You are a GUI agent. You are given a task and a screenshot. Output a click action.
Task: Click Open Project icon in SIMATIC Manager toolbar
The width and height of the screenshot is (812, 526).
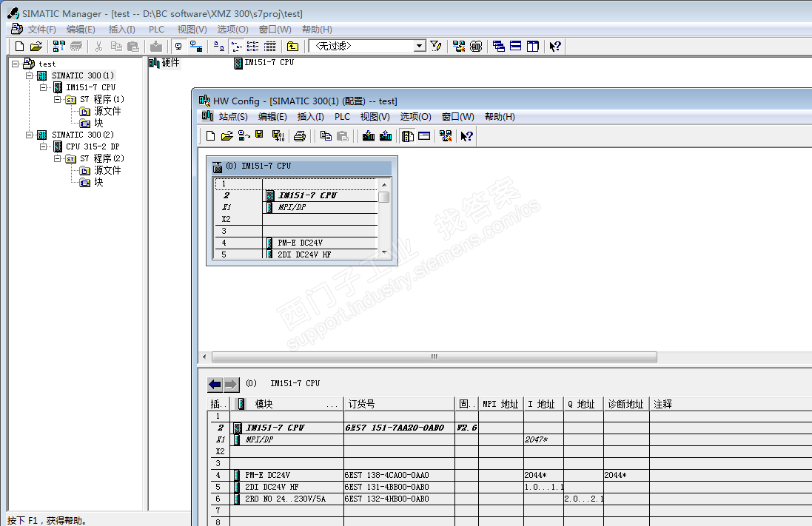(36, 47)
